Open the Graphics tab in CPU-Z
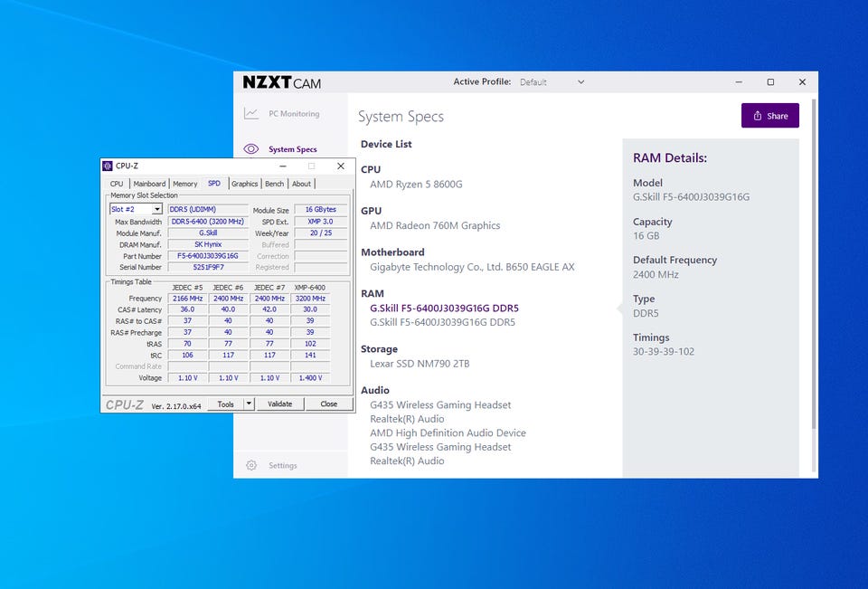The image size is (868, 589). point(244,184)
